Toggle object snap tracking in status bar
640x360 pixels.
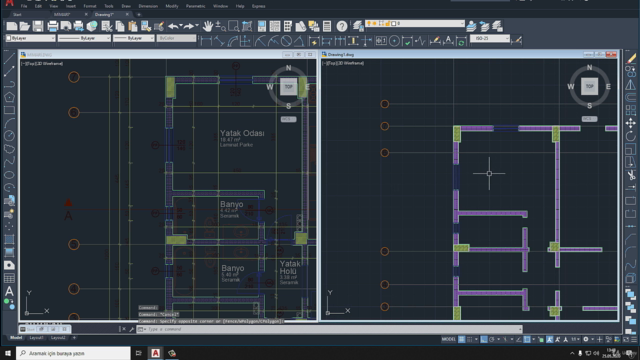[x=519, y=340]
